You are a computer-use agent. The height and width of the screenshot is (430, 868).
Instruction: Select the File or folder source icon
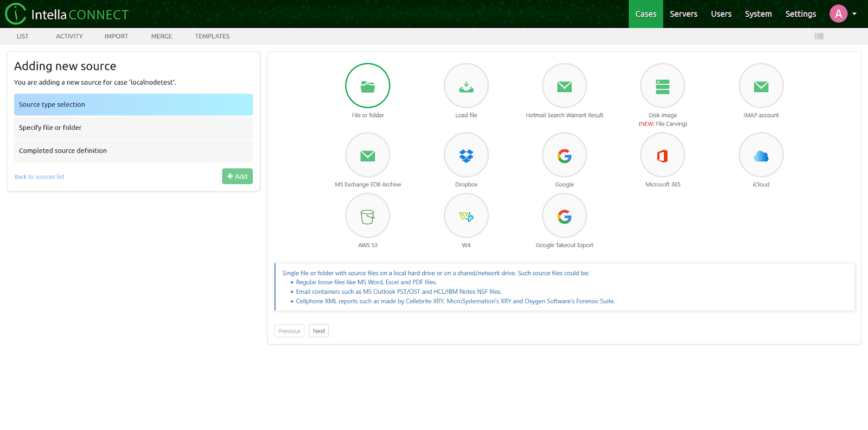coord(367,86)
